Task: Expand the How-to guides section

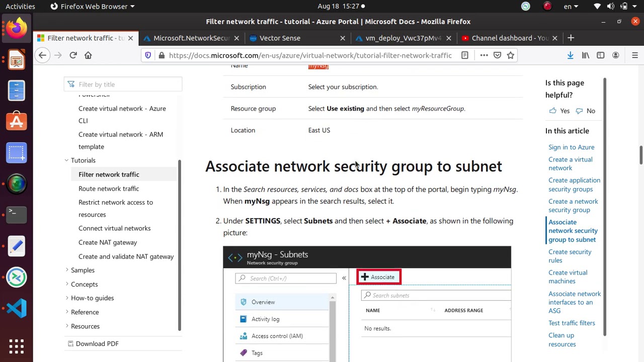Action: coord(67,298)
